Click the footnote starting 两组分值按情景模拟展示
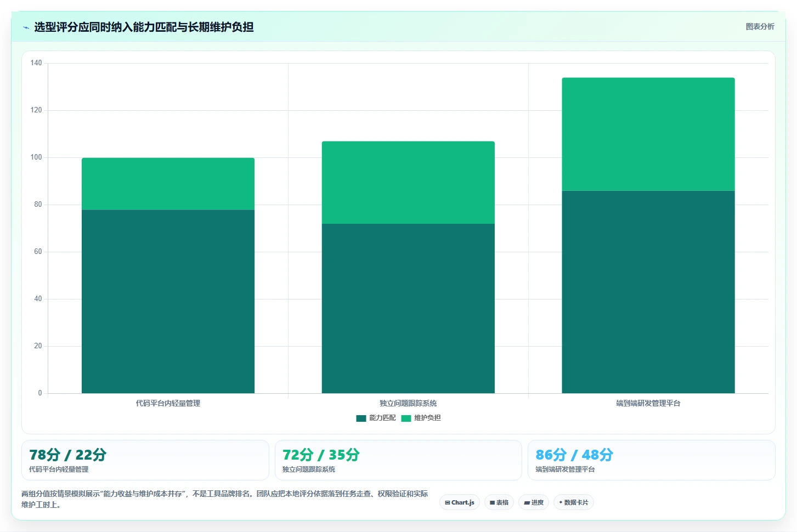 [225, 499]
